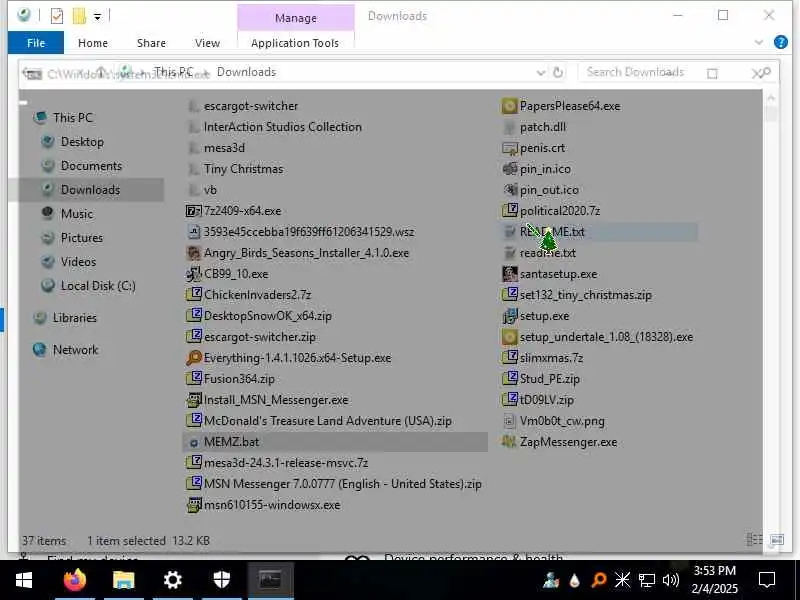The height and width of the screenshot is (600, 800).
Task: Click the Install_MSN_Messenger.exe icon
Action: [193, 400]
